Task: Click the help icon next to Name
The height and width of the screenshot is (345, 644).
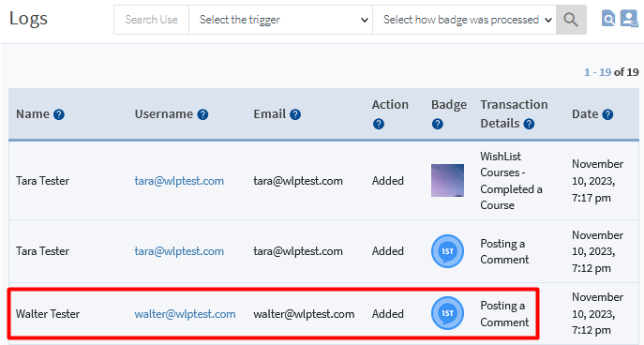Action: [x=59, y=114]
